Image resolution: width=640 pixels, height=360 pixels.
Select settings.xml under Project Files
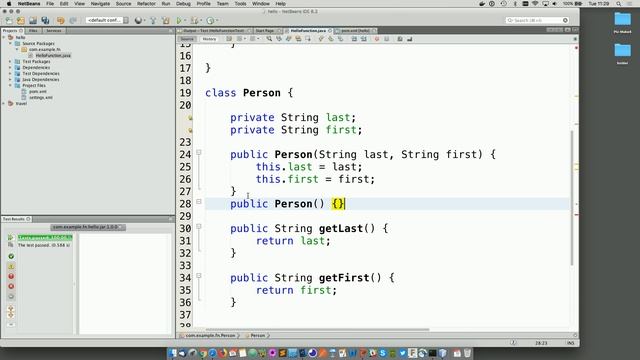pyautogui.click(x=41, y=98)
